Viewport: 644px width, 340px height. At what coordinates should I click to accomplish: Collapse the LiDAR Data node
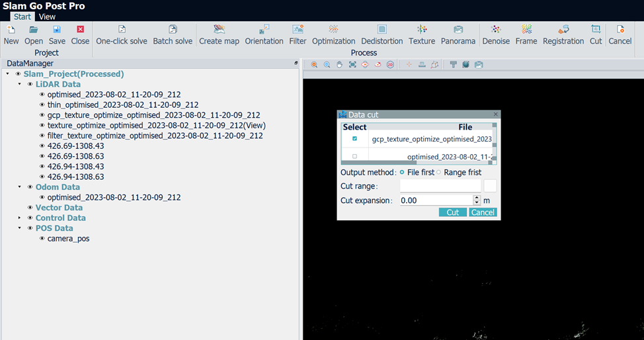19,84
